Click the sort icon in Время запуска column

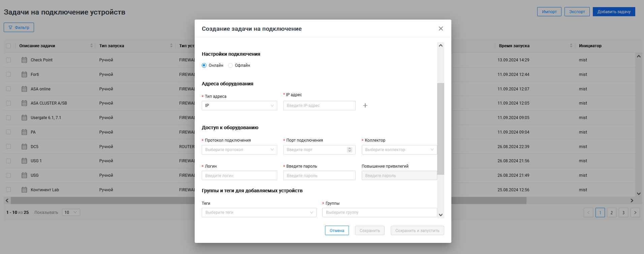click(571, 46)
